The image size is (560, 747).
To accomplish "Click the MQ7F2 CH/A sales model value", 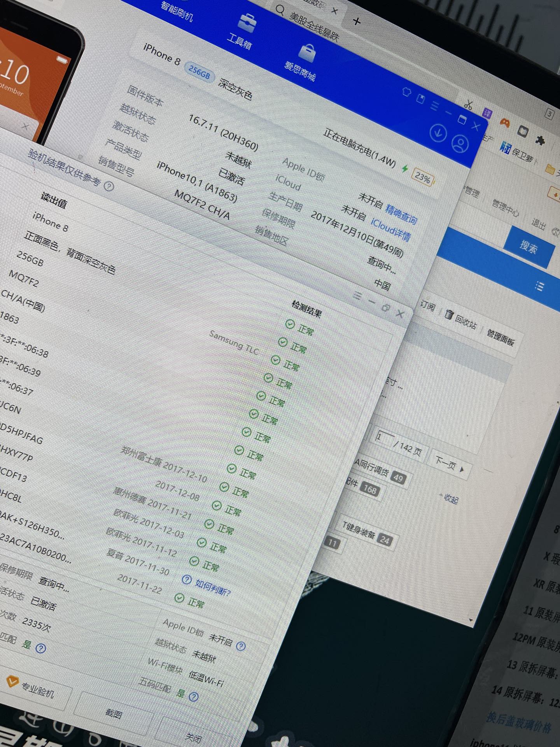I will (202, 205).
